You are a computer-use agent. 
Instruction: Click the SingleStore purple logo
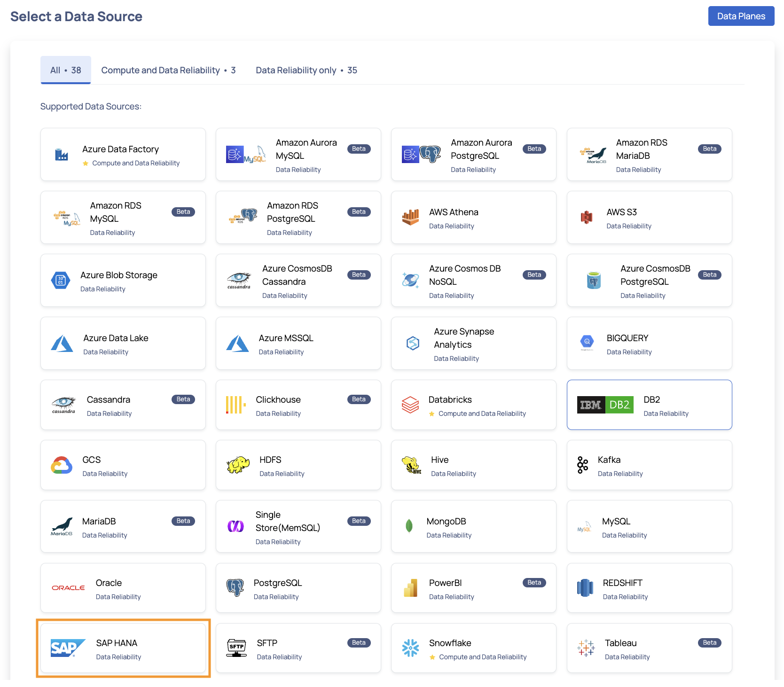pyautogui.click(x=236, y=526)
